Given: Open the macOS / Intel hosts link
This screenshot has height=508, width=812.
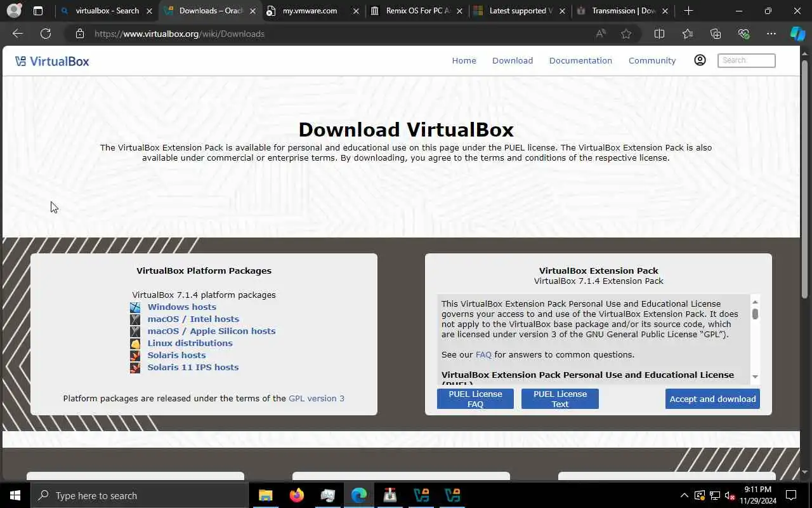Looking at the screenshot, I should point(193,319).
